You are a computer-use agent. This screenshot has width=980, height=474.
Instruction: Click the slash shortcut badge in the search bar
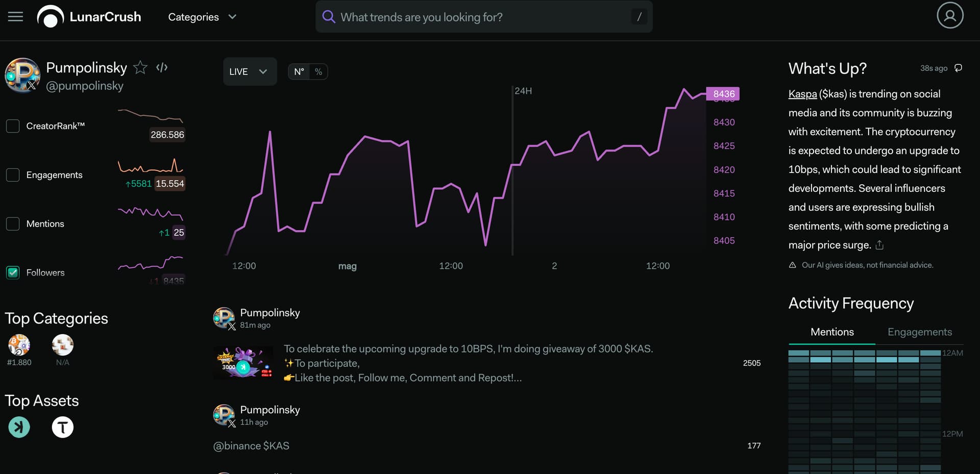639,17
